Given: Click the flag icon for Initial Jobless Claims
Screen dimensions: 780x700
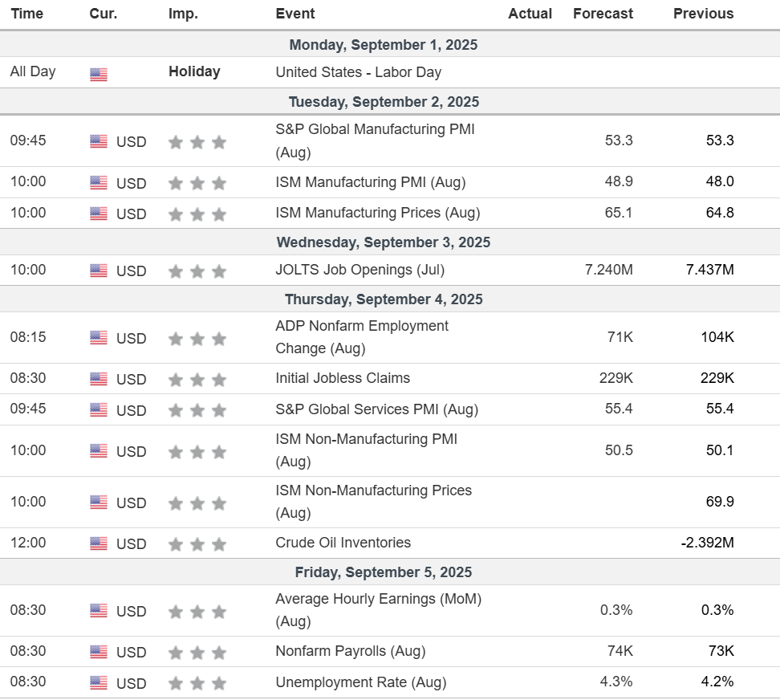Looking at the screenshot, I should click(99, 379).
